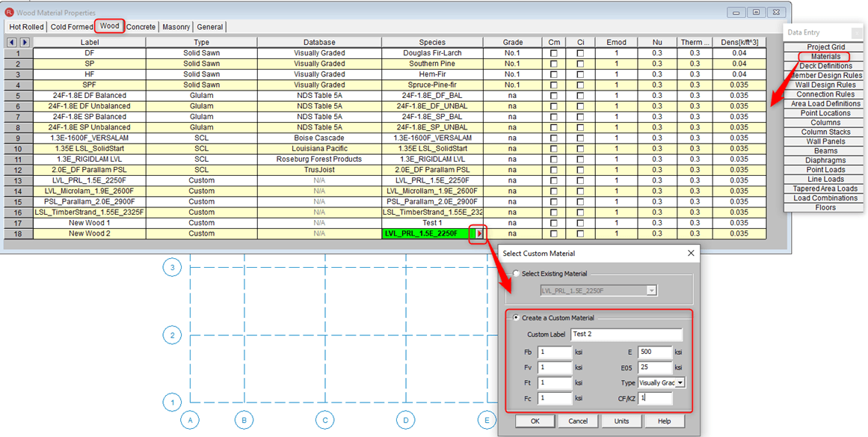Click the Custom Label text field
868x437 pixels.
click(x=626, y=334)
